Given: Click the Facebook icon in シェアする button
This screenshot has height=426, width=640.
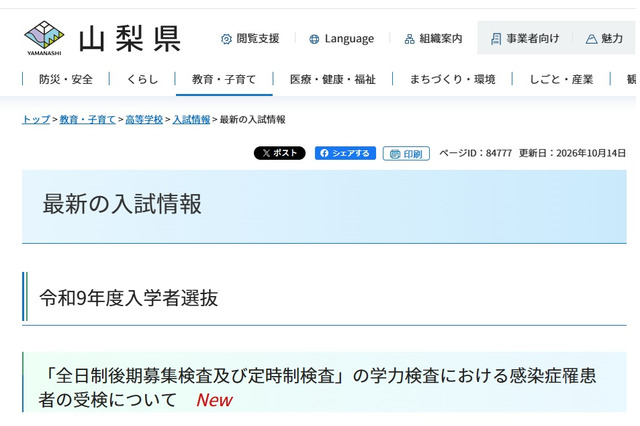Looking at the screenshot, I should point(324,153).
